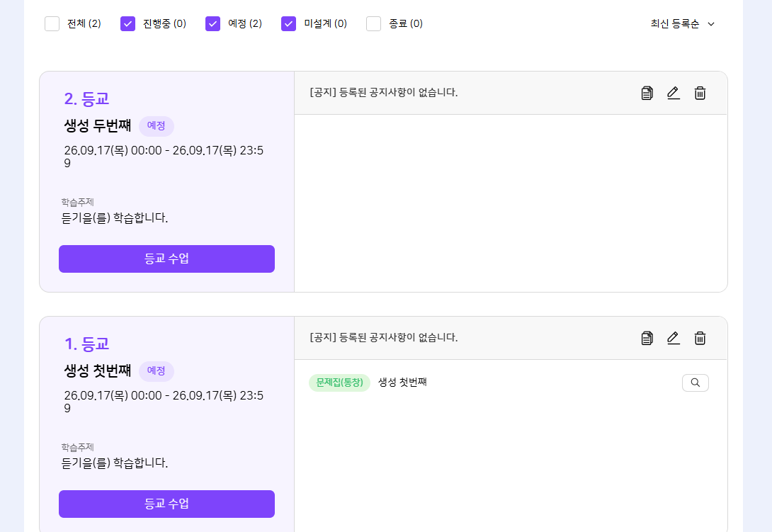Edit the 2. 등교 lesson with pencil icon

pos(674,93)
